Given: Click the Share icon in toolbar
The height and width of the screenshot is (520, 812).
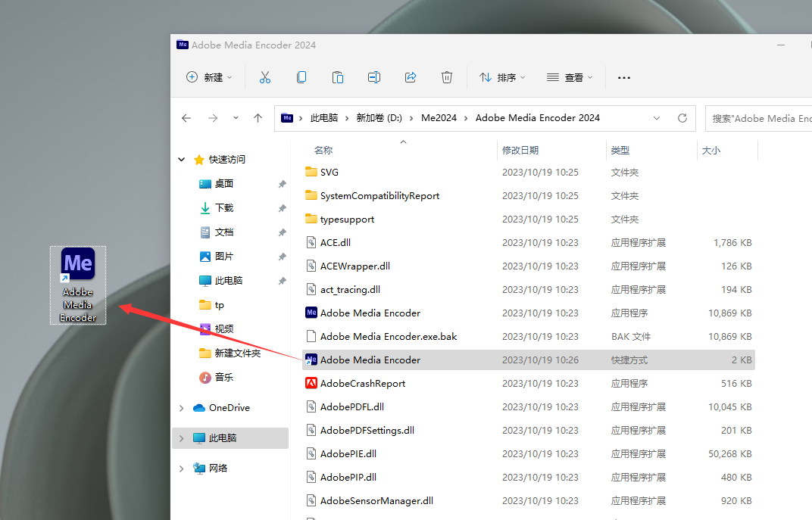Looking at the screenshot, I should pyautogui.click(x=411, y=78).
